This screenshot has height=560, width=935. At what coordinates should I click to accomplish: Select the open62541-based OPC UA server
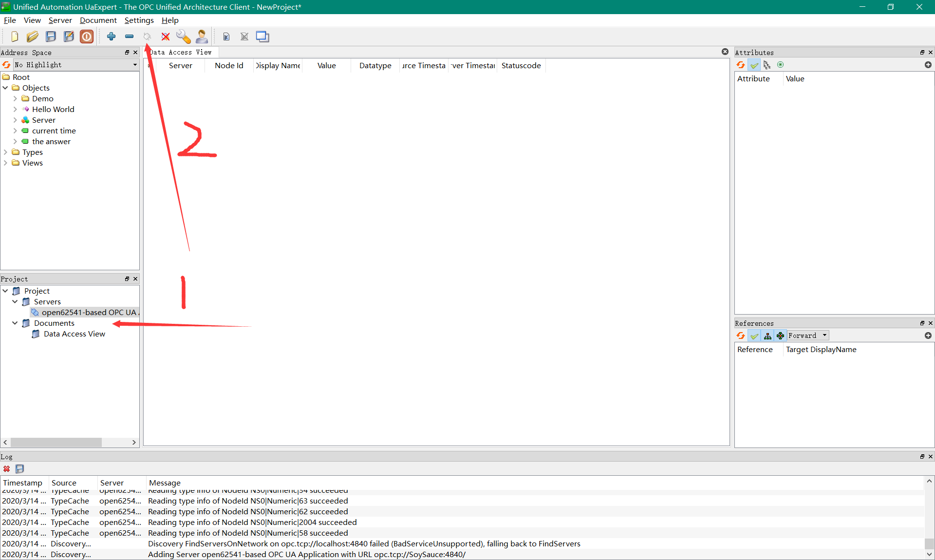click(89, 312)
